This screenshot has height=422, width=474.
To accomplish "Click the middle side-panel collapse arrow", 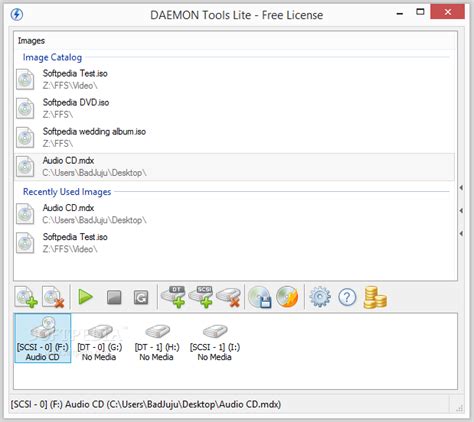I will 461,210.
